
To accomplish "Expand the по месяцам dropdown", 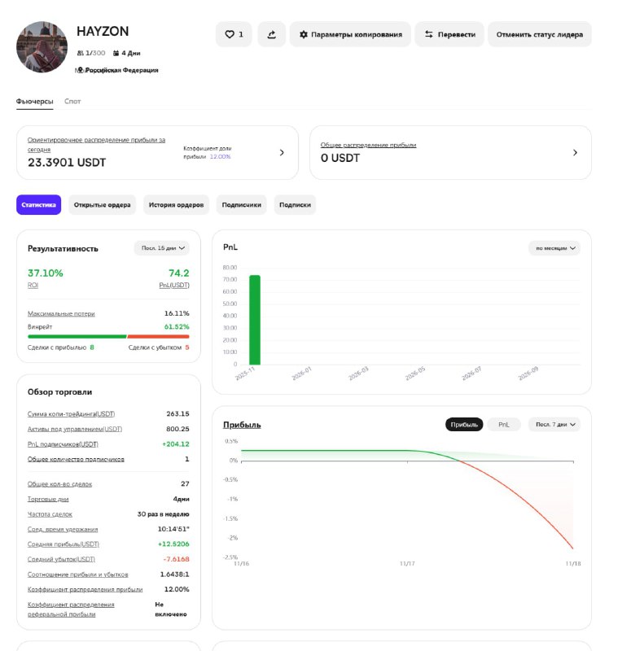I will (x=555, y=247).
